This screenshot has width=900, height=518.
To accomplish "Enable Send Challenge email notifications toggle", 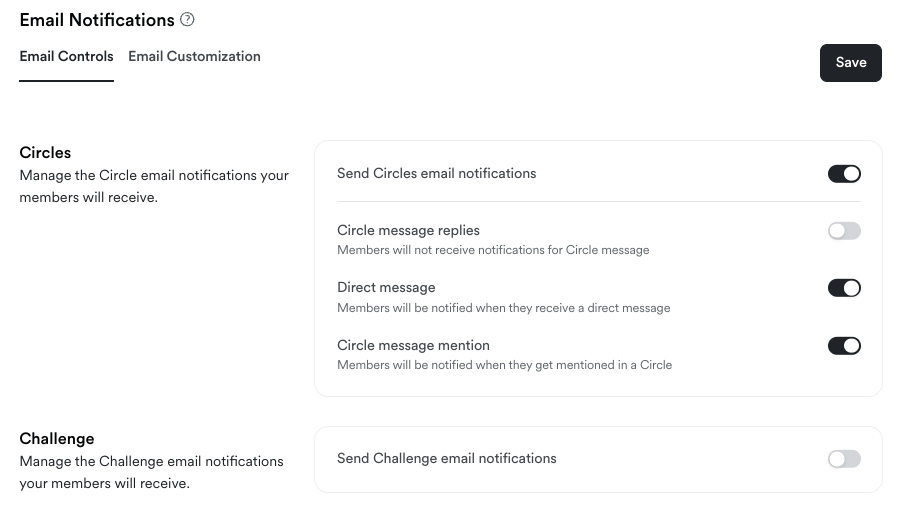I will coord(844,459).
